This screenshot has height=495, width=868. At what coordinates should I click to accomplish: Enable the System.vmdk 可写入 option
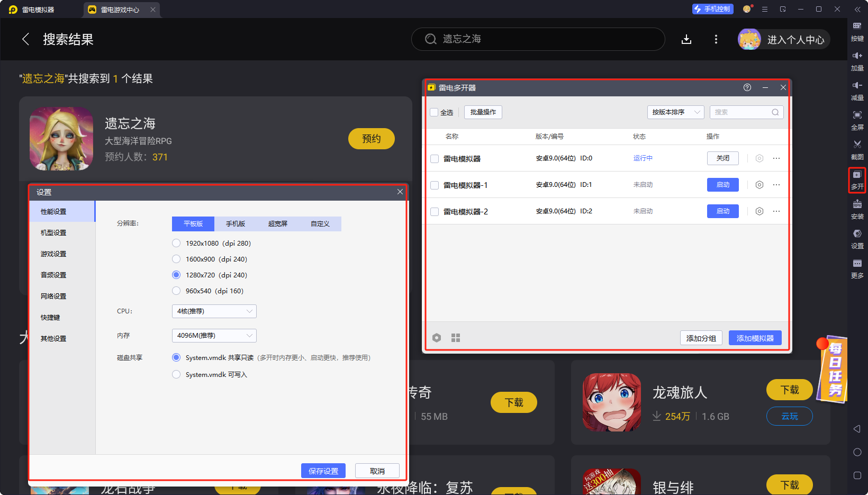coord(176,374)
